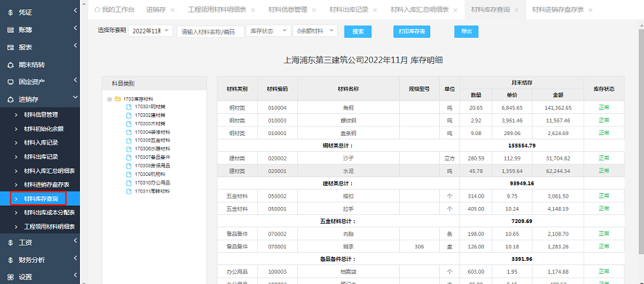Image resolution: width=644 pixels, height=284 pixels.
Task: Click the file icon of 170302建材类
Action: [x=129, y=115]
